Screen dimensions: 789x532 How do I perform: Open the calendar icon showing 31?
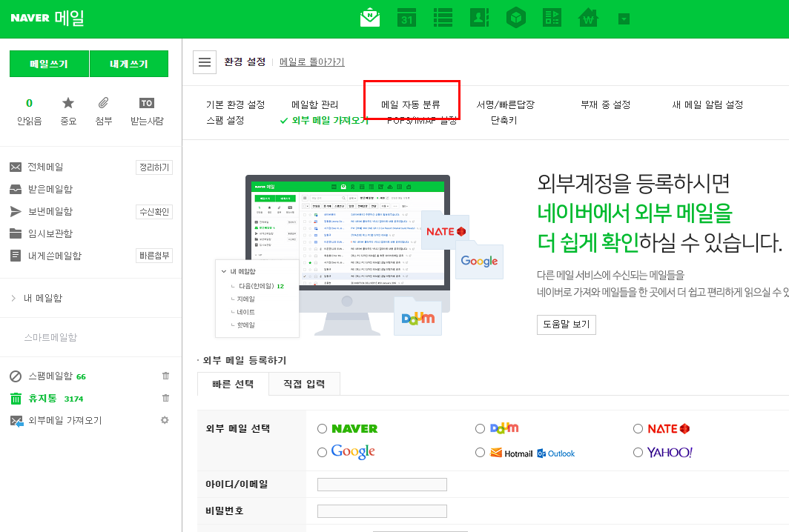pyautogui.click(x=406, y=18)
